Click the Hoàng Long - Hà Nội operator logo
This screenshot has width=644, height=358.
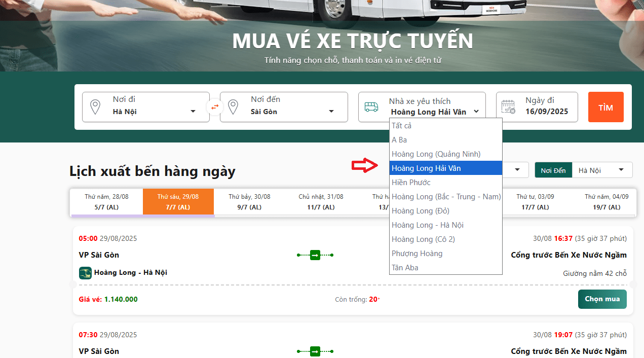coord(85,273)
